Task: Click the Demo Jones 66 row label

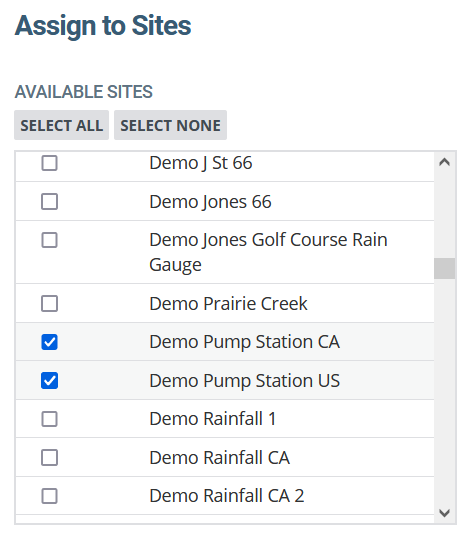Action: point(210,202)
